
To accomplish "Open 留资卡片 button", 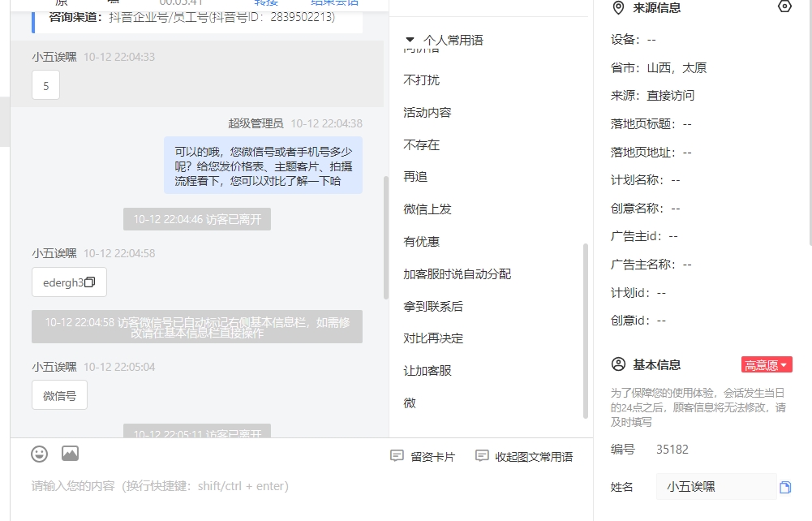I will [x=423, y=456].
